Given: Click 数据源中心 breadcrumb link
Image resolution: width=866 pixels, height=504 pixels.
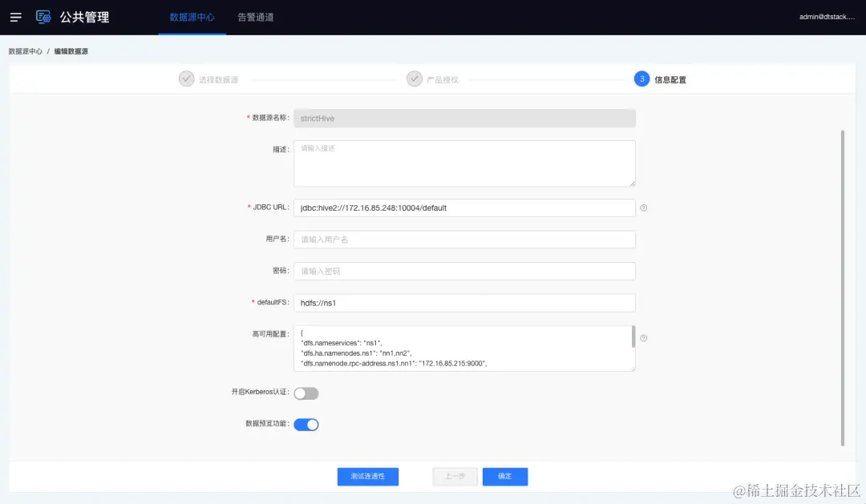Looking at the screenshot, I should pyautogui.click(x=26, y=51).
